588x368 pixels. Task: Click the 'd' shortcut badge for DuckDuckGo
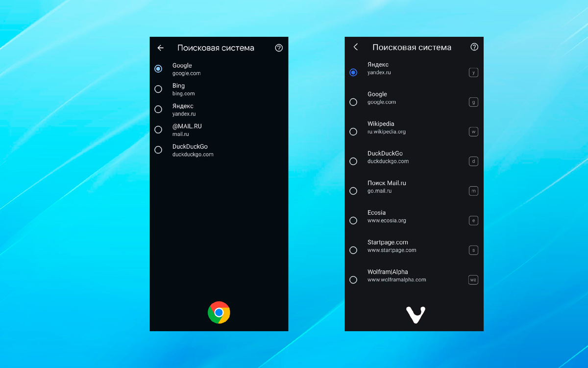[473, 161]
